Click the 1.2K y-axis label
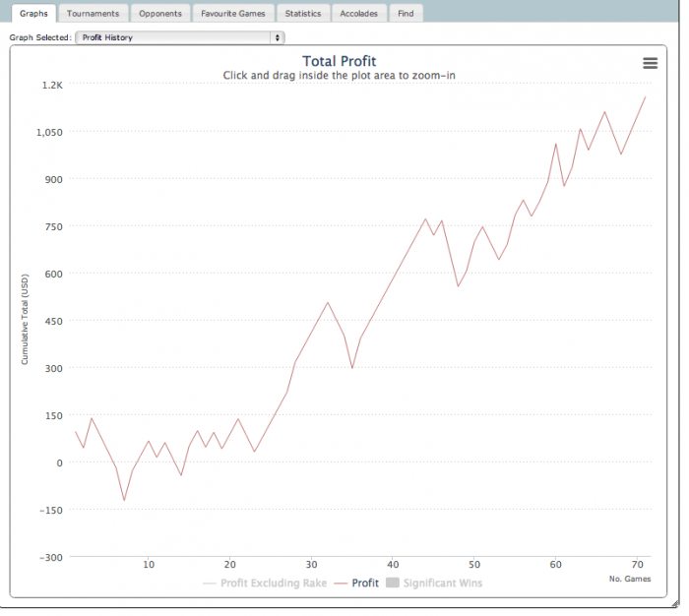The height and width of the screenshot is (616, 689). 52,86
